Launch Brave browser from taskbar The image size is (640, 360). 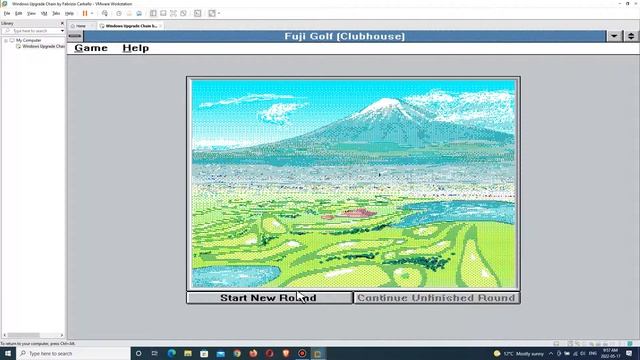click(286, 353)
